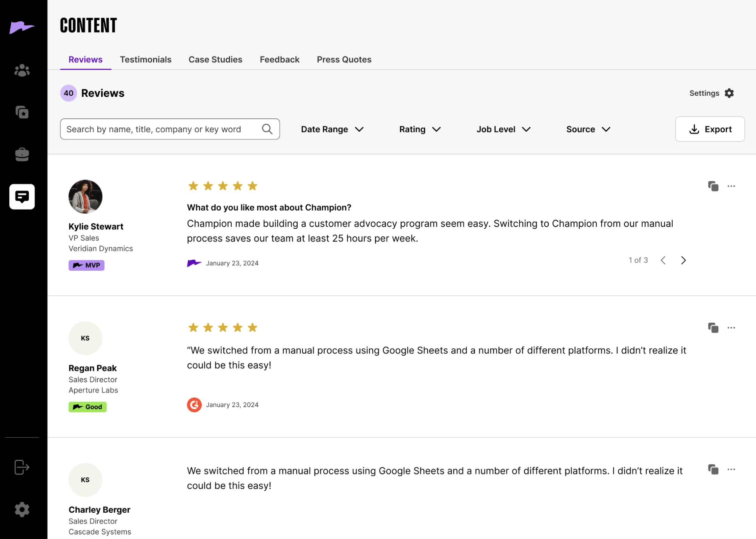
Task: Open the starred collections sidebar icon
Action: coord(22,112)
